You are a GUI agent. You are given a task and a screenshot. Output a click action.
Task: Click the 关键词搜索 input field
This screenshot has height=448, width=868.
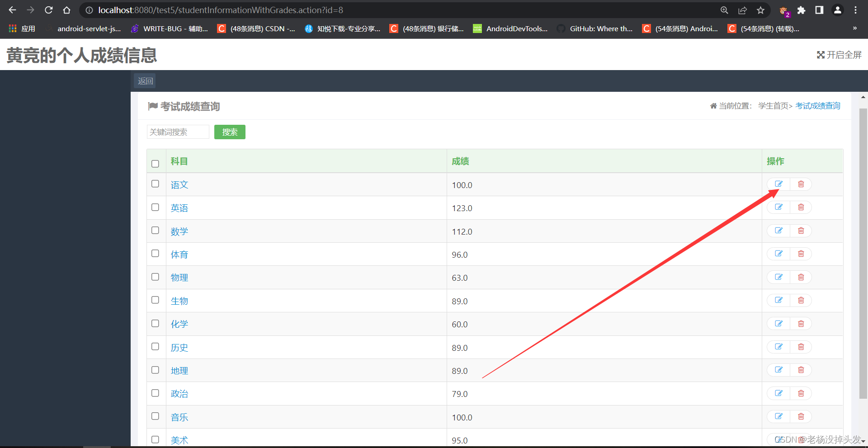point(178,132)
